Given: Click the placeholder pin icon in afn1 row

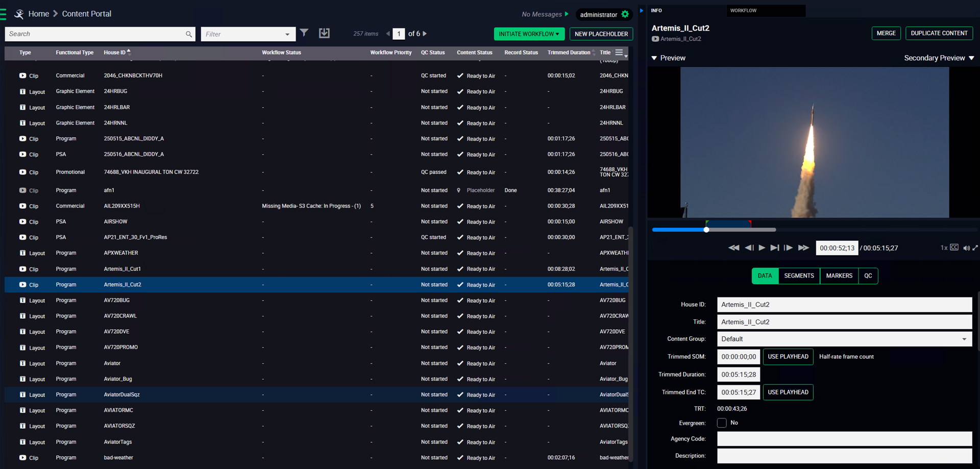Looking at the screenshot, I should 459,190.
